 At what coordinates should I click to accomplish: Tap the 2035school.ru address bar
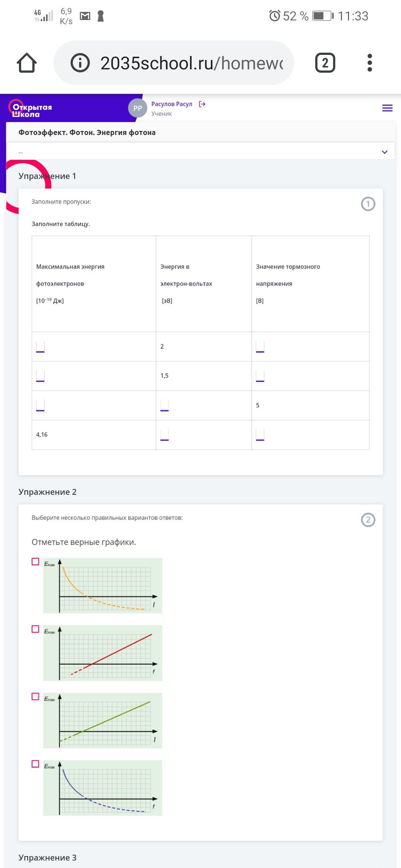(x=191, y=63)
